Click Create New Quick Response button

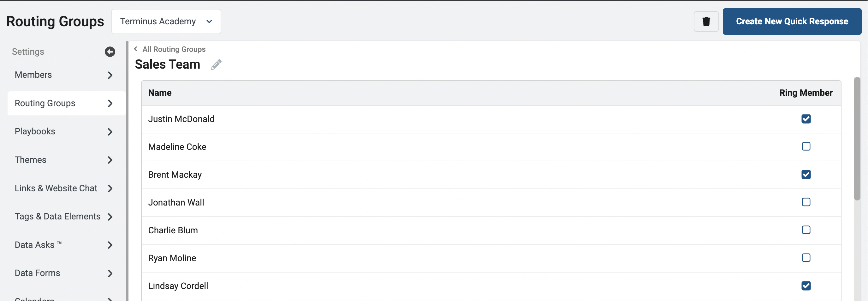[x=792, y=21]
